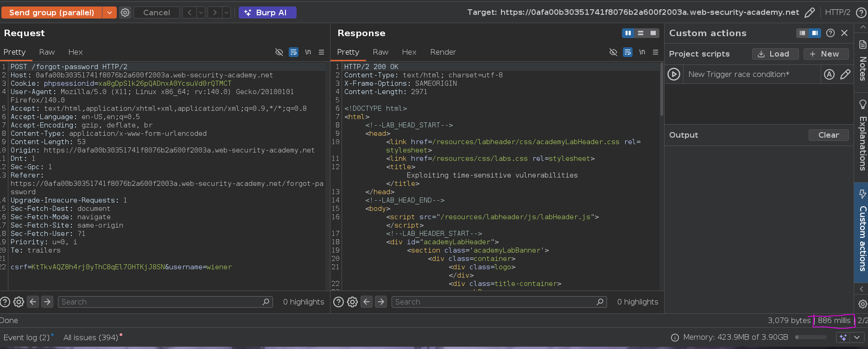Open All issues (394)
This screenshot has width=868, height=349.
click(x=91, y=337)
